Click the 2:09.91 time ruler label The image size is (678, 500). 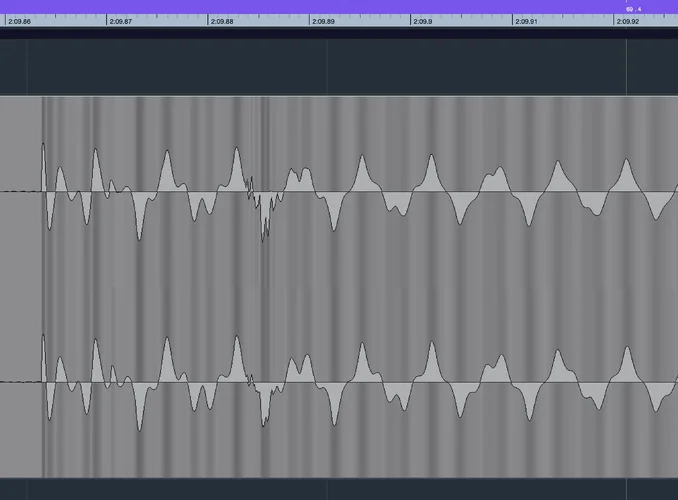526,21
